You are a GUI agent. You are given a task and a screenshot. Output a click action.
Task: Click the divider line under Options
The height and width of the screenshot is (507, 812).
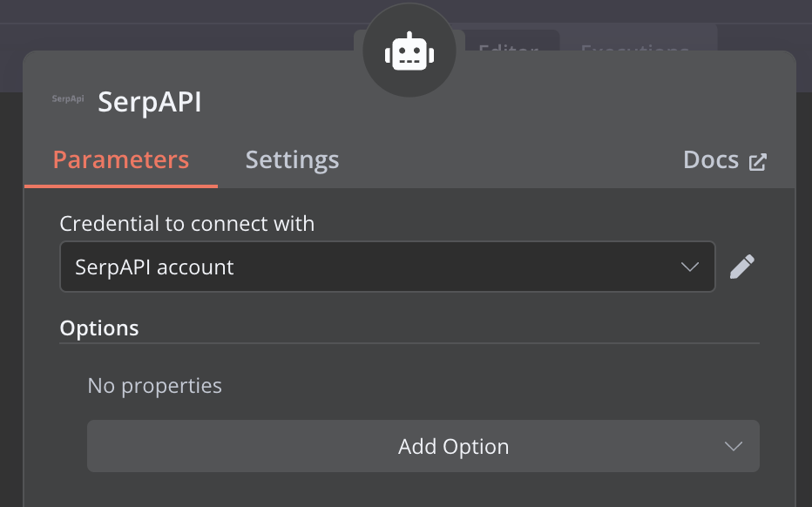tap(409, 343)
